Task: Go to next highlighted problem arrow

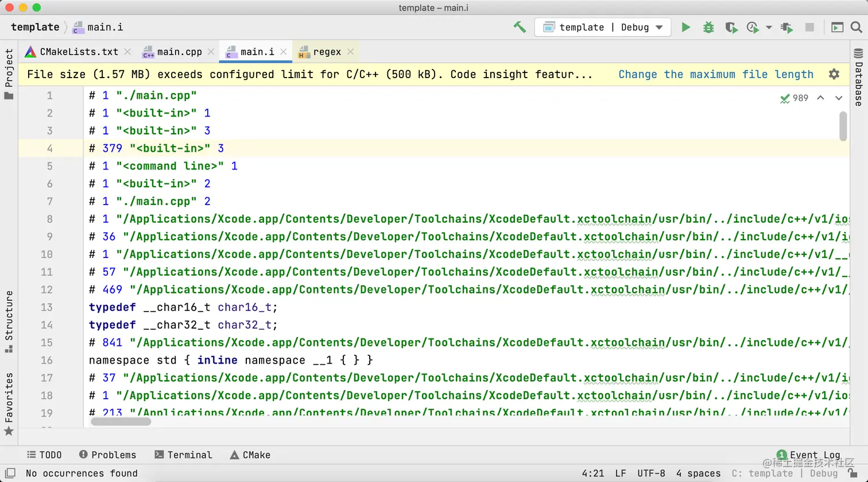Action: tap(839, 98)
